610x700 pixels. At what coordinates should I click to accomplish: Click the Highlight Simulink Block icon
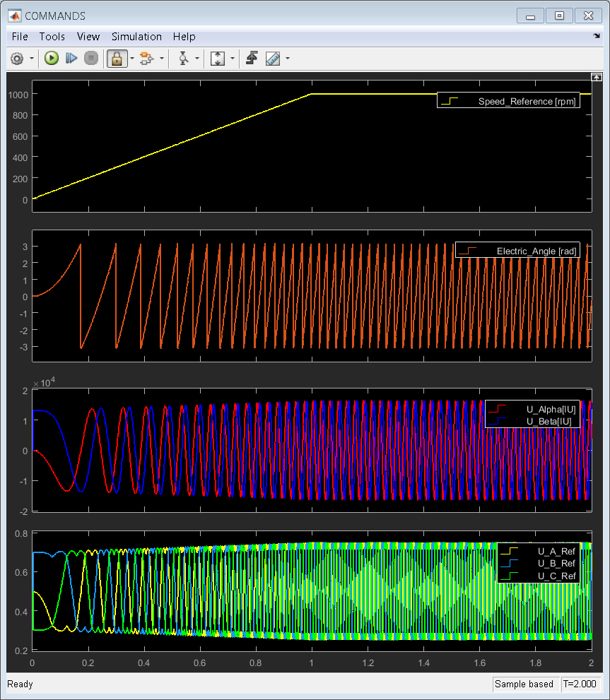pyautogui.click(x=147, y=59)
